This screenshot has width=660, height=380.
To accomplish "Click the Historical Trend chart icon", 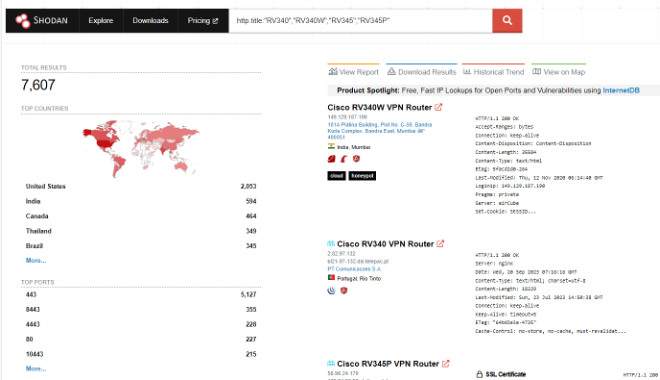I will (467, 72).
